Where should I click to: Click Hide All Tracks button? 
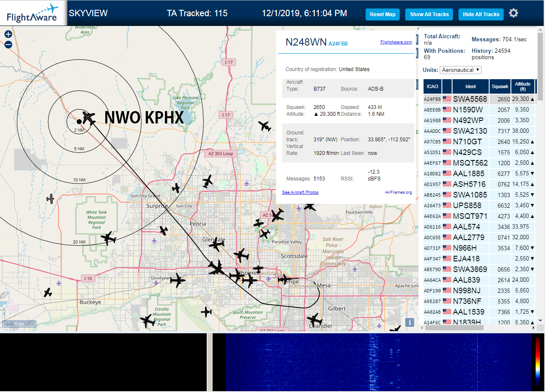click(481, 14)
